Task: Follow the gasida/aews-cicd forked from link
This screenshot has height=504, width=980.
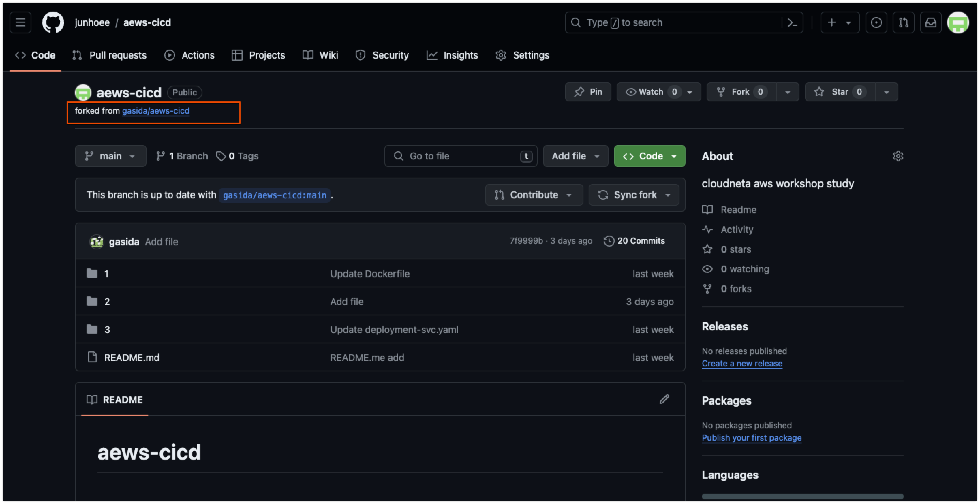Action: click(156, 111)
